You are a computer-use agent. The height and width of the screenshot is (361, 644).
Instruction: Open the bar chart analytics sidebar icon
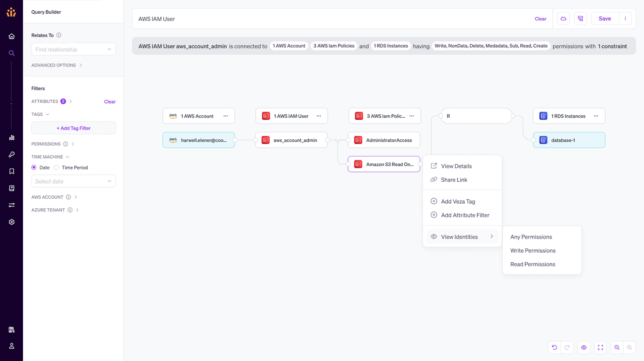tap(12, 138)
